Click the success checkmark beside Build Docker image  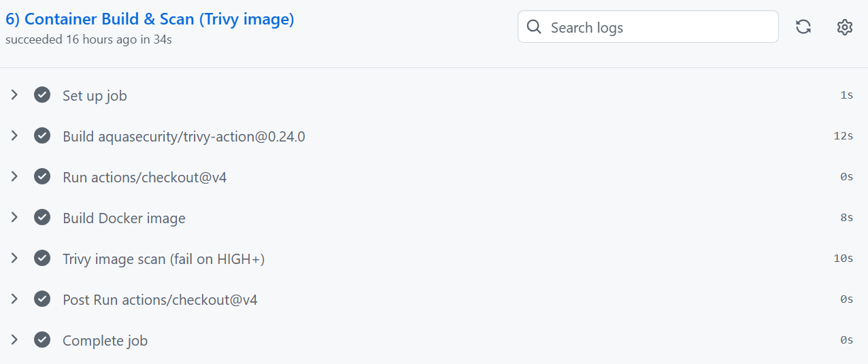(x=42, y=218)
